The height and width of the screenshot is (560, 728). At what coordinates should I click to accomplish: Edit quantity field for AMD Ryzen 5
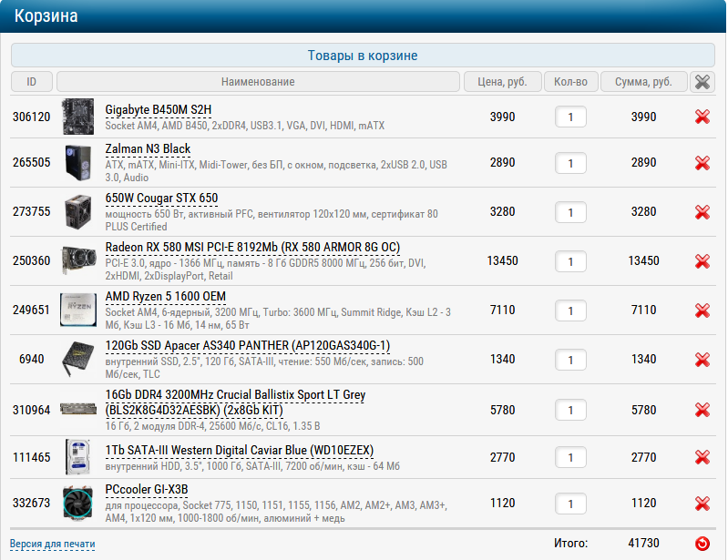tap(570, 311)
